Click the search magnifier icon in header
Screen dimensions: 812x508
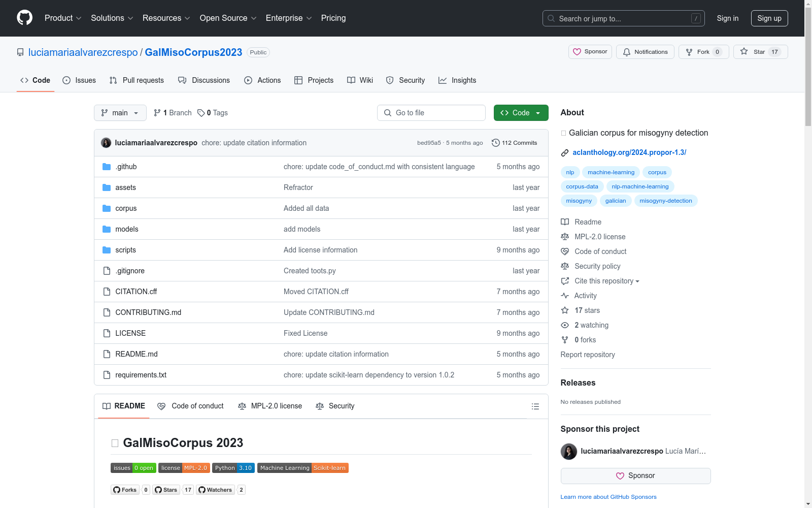(551, 18)
